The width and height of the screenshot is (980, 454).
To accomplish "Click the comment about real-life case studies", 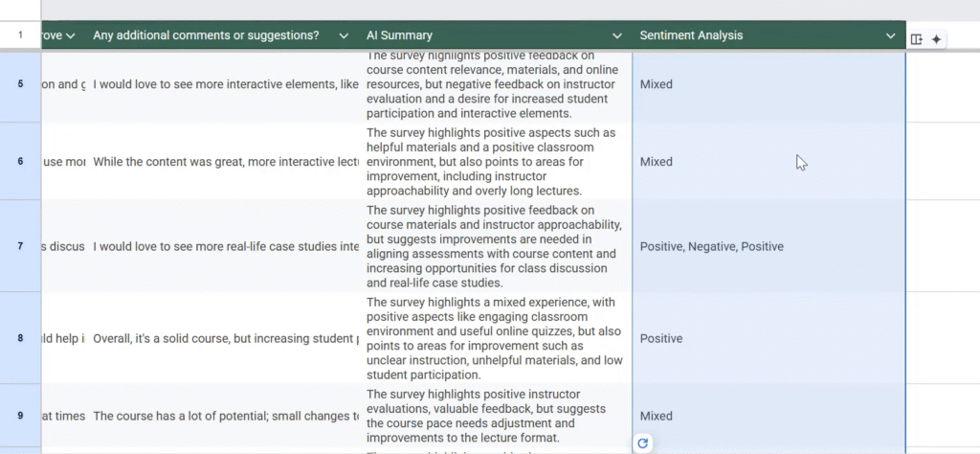I will (x=224, y=246).
